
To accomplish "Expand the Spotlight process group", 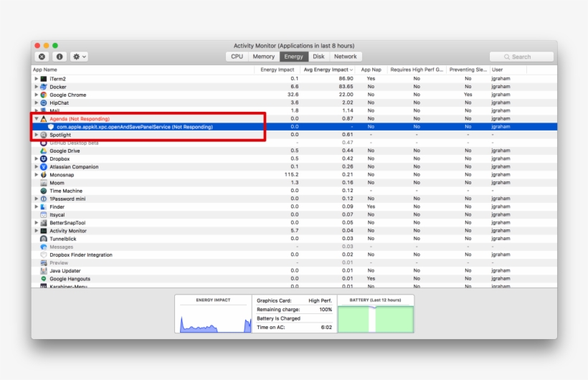I will click(x=37, y=135).
